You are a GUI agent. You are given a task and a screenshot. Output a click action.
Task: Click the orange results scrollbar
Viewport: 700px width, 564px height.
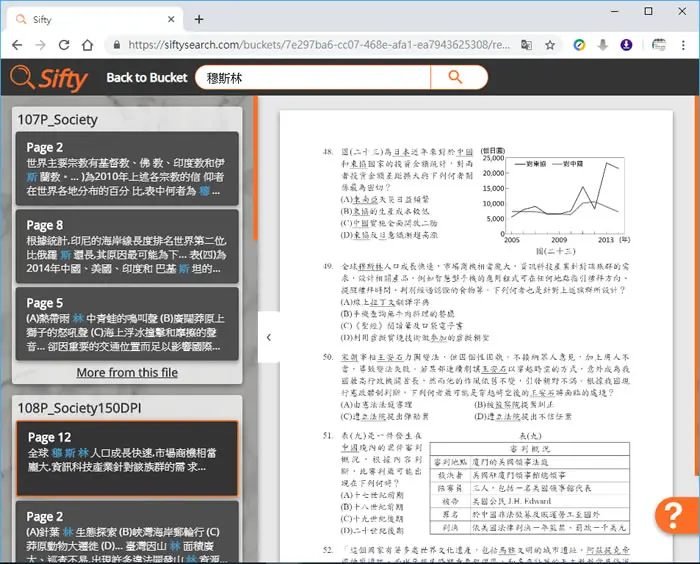(255, 168)
